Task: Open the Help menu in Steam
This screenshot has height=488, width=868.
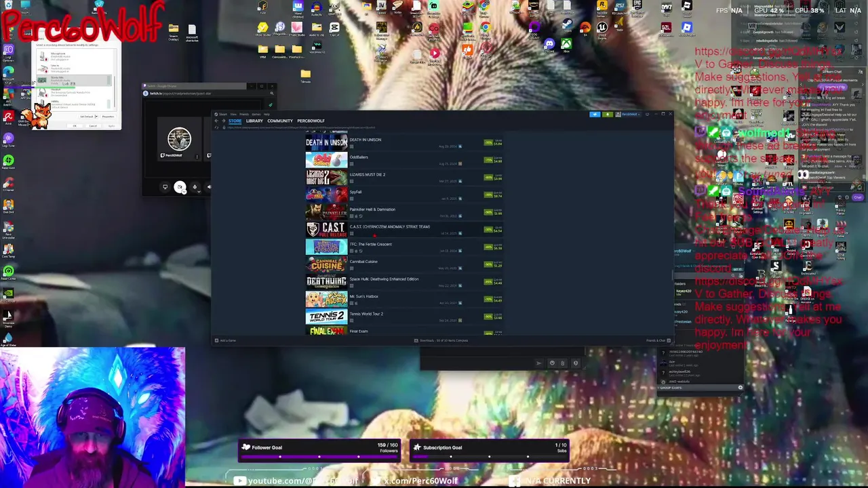Action: coord(267,114)
